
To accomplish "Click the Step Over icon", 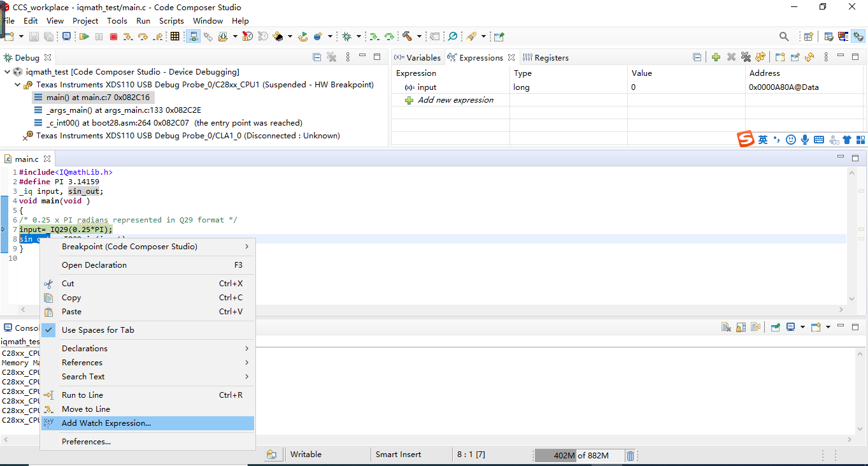I will [143, 36].
